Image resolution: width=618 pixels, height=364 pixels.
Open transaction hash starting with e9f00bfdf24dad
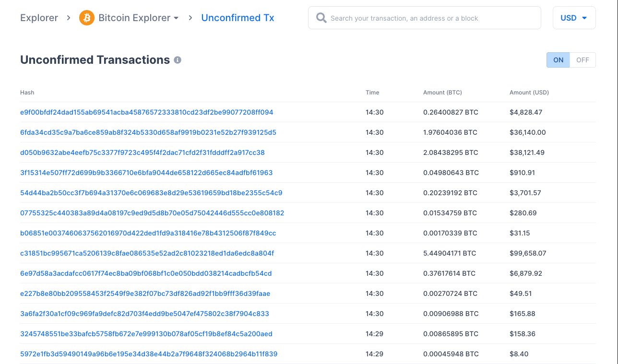click(146, 112)
